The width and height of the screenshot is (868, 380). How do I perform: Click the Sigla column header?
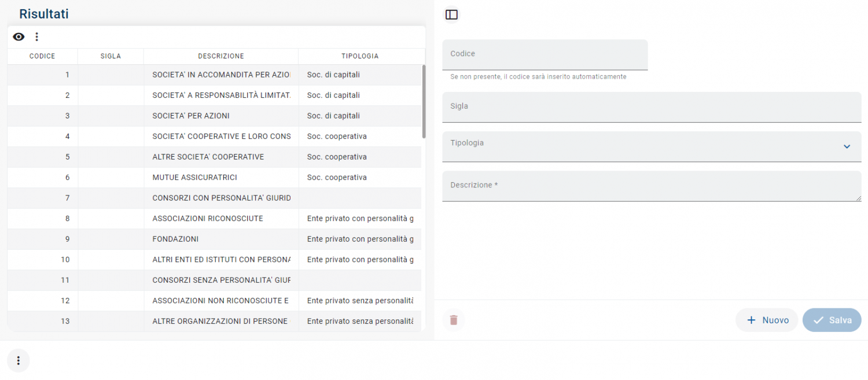point(111,56)
